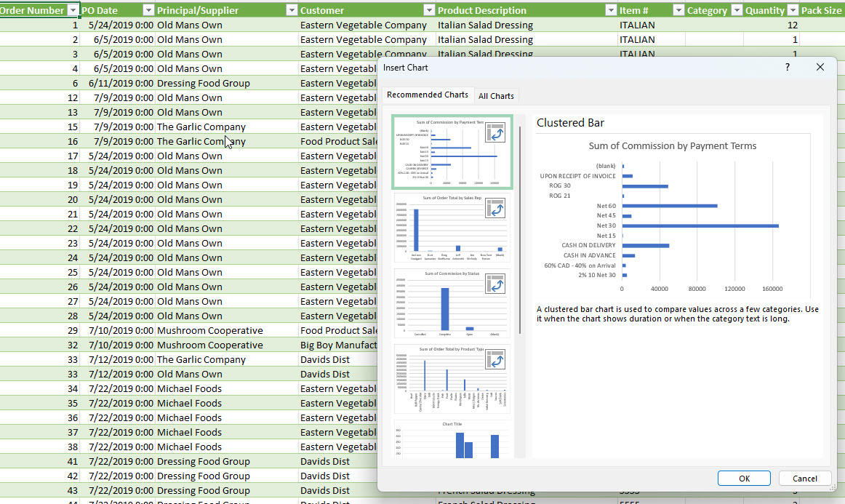Open the Product Description filter dropdown
The width and height of the screenshot is (845, 504).
coord(610,10)
